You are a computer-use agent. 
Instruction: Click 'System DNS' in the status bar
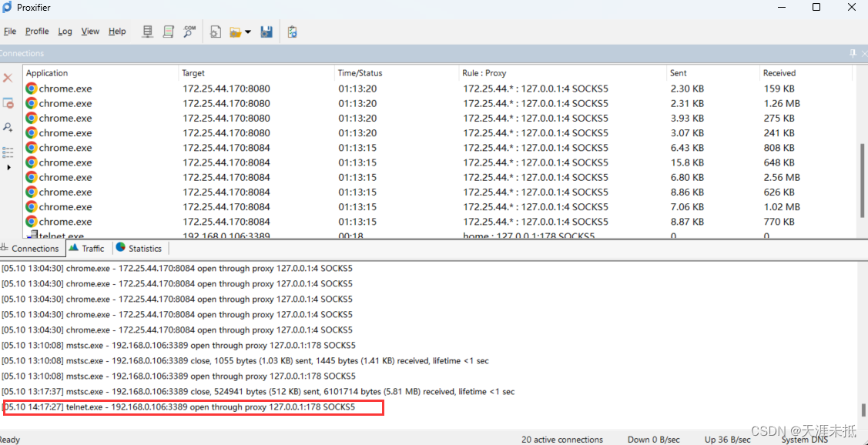[x=804, y=440]
